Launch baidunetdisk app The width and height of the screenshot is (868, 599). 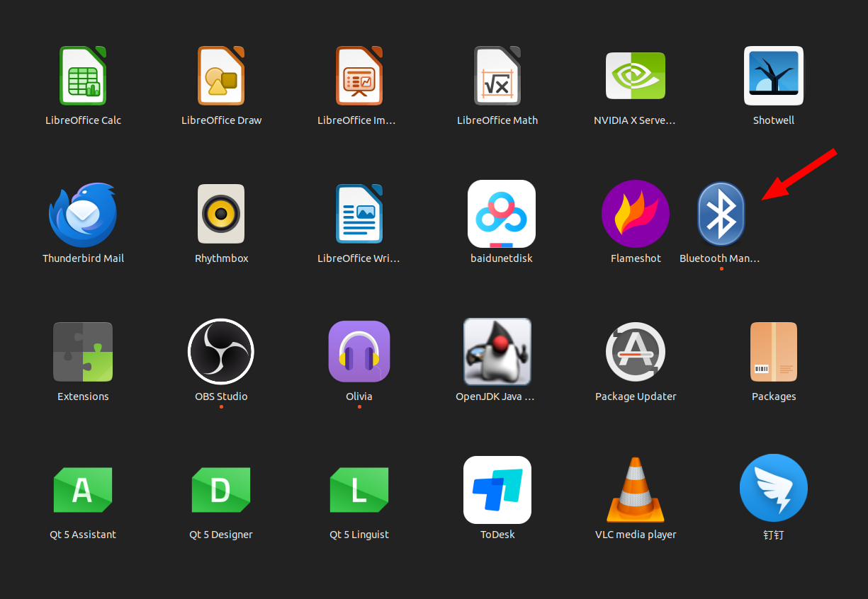pos(502,214)
